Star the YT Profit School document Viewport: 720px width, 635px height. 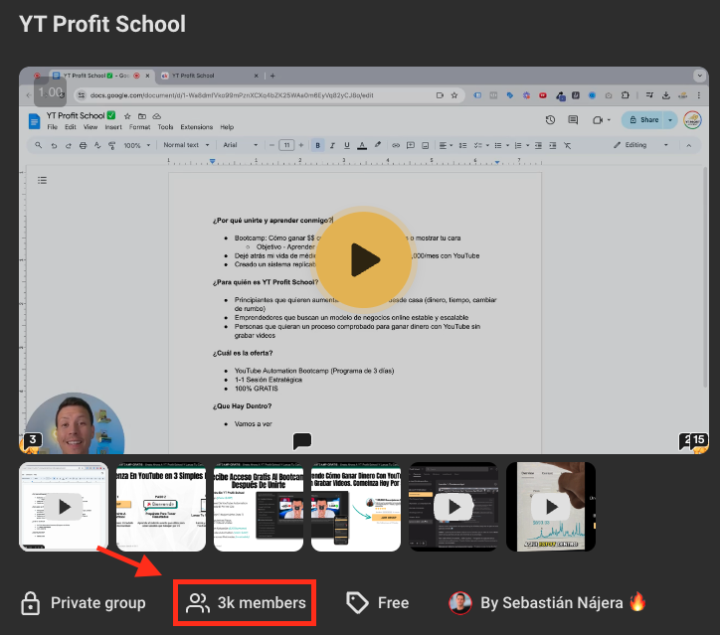pos(128,116)
